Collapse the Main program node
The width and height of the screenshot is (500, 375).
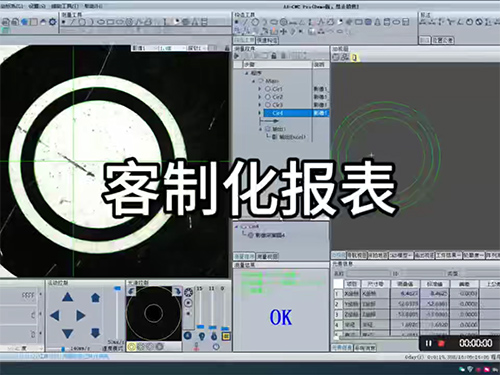(x=254, y=81)
